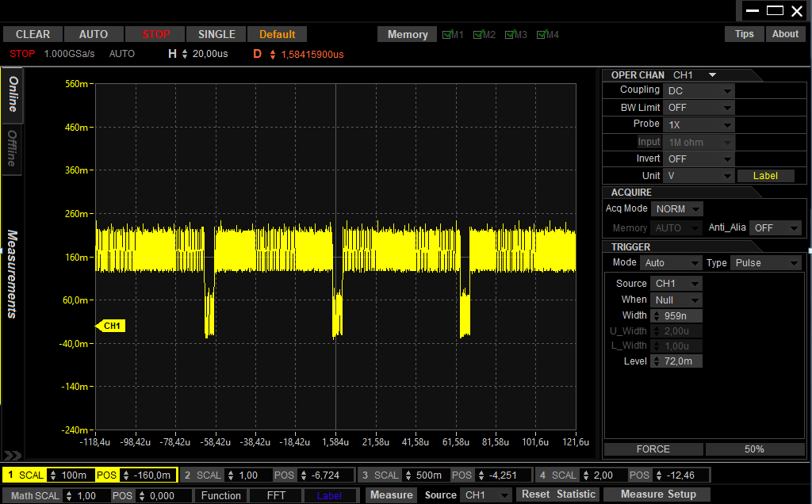Viewport: 812px width, 504px height.
Task: Restore Default settings
Action: click(x=277, y=34)
